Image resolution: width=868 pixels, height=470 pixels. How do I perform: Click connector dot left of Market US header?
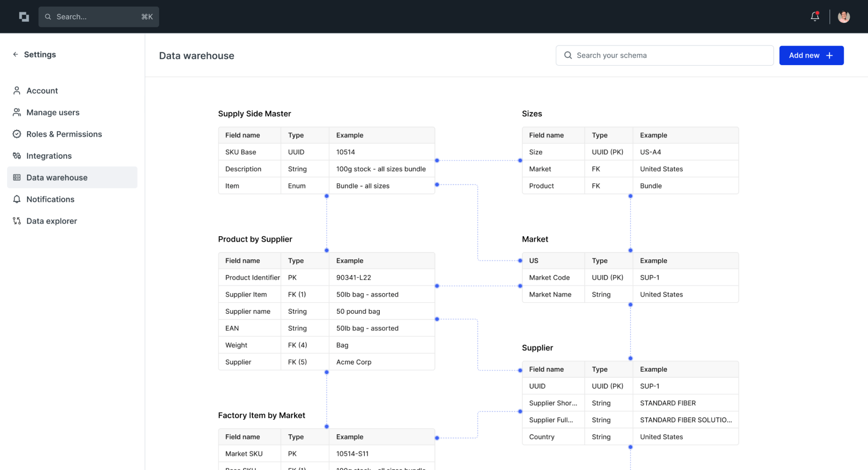click(520, 261)
